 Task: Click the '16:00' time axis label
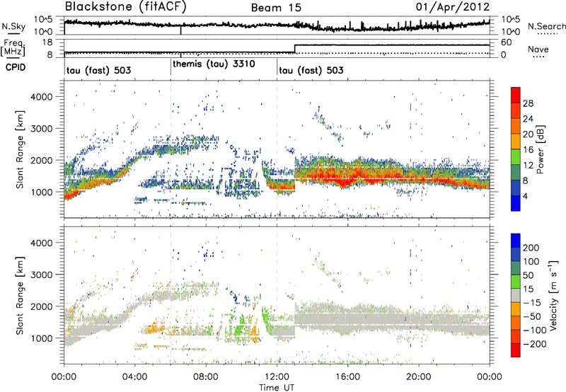[347, 377]
